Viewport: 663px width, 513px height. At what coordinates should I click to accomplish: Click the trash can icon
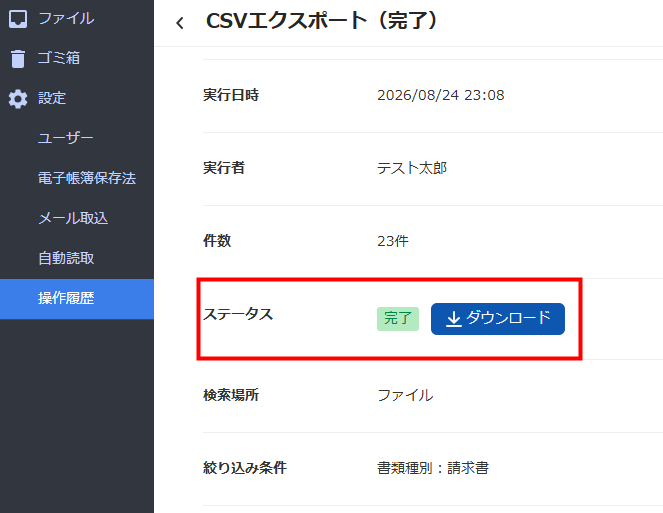click(18, 58)
